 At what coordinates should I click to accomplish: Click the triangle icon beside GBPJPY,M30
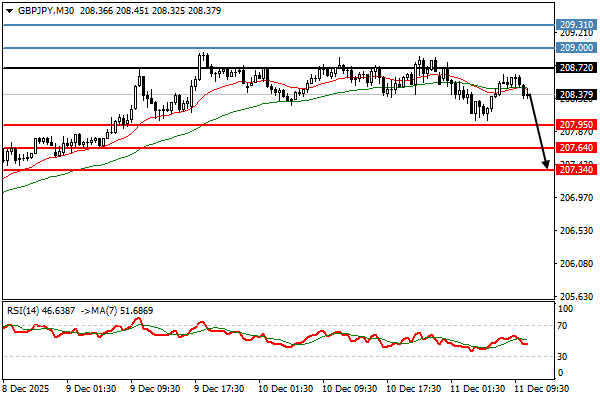8,8
